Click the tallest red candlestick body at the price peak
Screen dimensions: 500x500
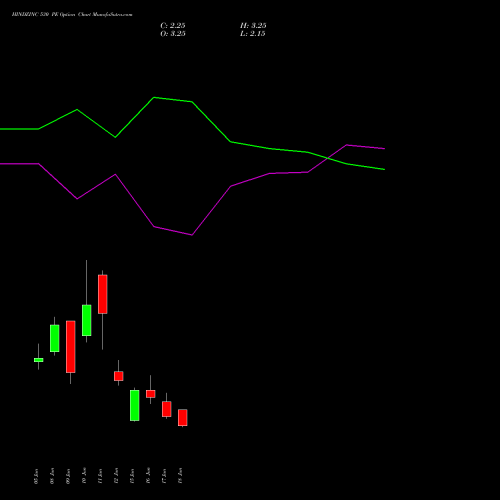click(x=103, y=294)
